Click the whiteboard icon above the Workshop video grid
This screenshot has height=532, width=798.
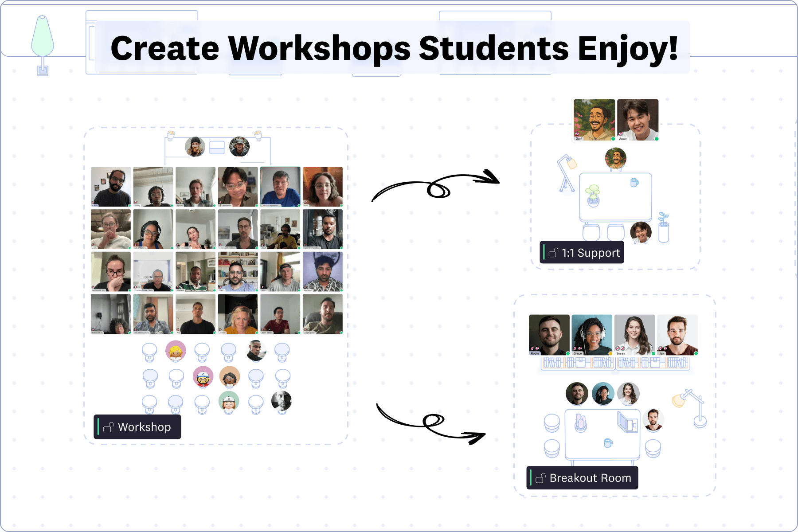(x=216, y=147)
